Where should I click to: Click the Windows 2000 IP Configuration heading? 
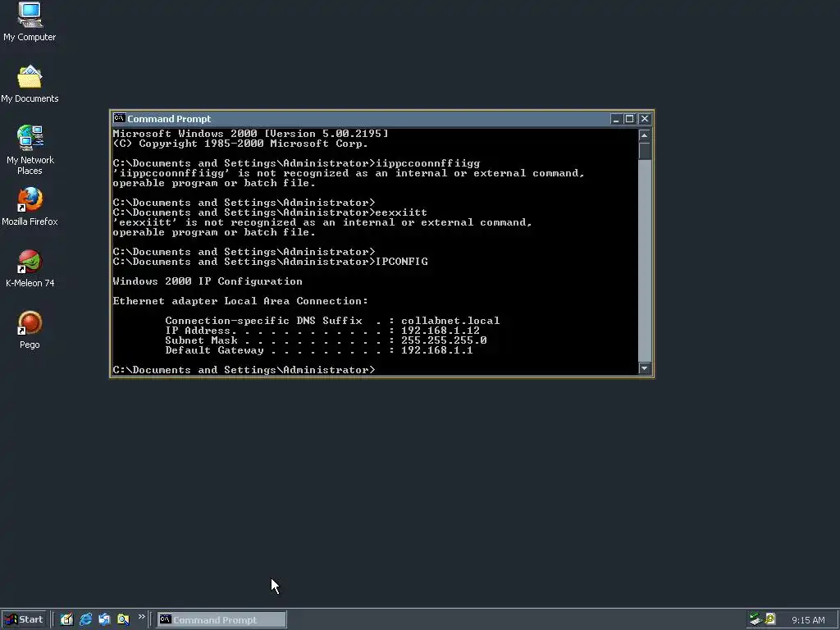[208, 281]
